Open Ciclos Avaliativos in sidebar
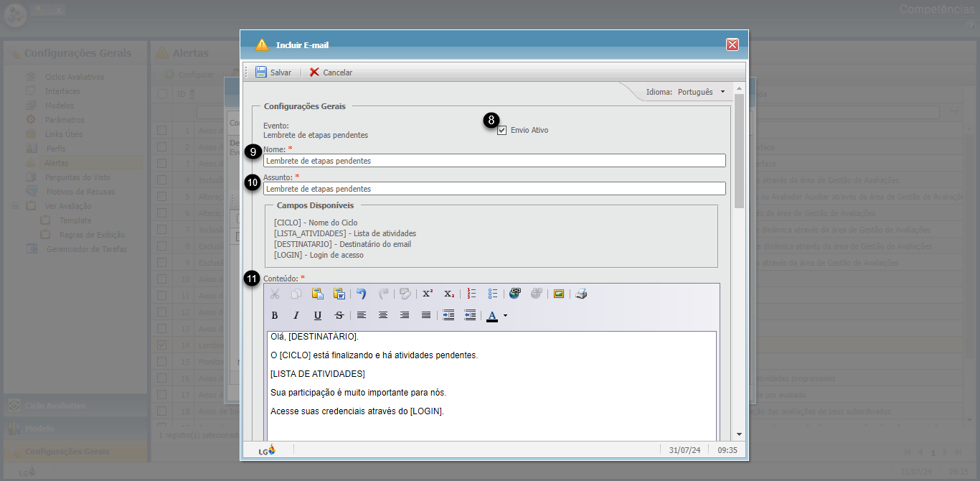The height and width of the screenshot is (481, 980). tap(75, 77)
